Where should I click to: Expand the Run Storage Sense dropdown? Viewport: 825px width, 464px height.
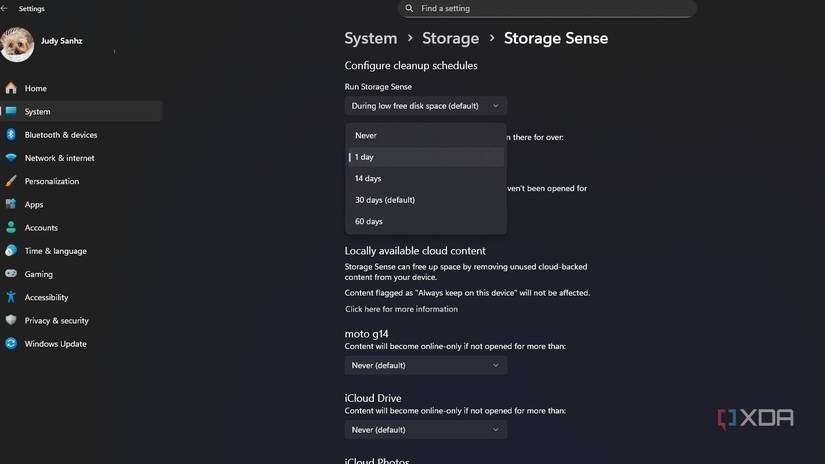click(425, 106)
